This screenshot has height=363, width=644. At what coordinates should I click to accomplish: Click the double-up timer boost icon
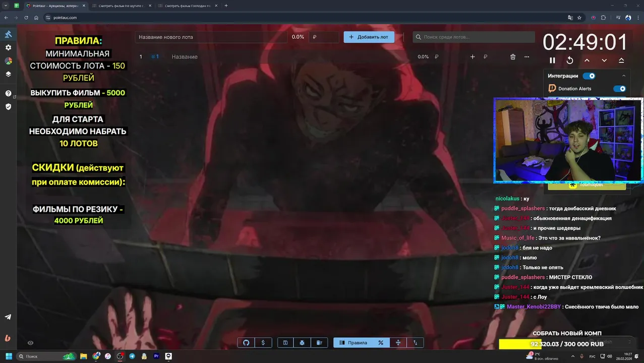pos(621,60)
